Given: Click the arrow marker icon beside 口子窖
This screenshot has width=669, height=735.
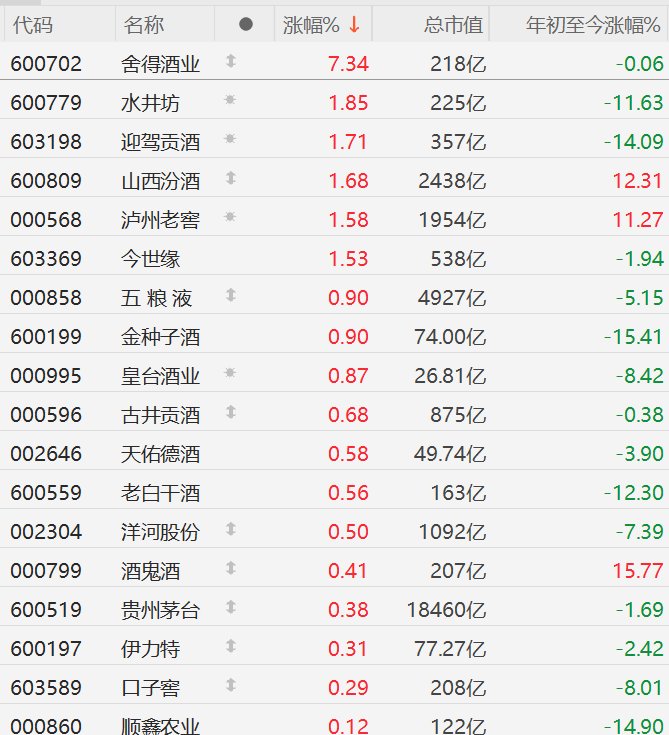Looking at the screenshot, I should (230, 685).
